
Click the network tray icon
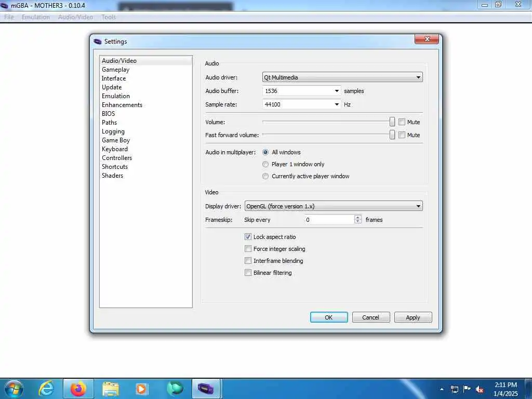click(454, 389)
